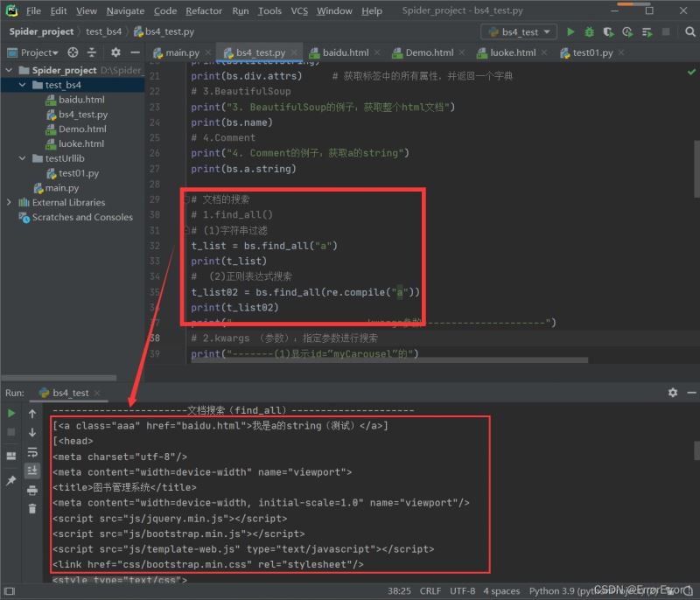The width and height of the screenshot is (700, 600).
Task: Start debugging with the bug icon
Action: click(589, 31)
